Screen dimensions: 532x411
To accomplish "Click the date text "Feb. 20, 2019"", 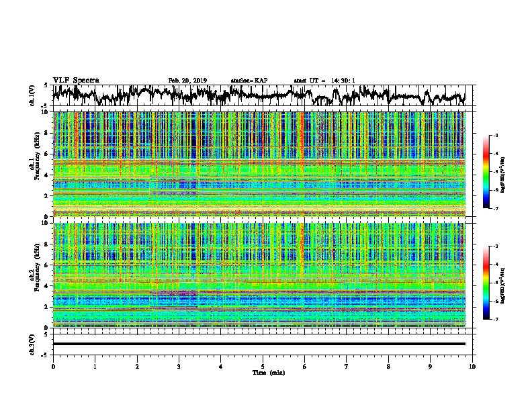I will (x=187, y=81).
